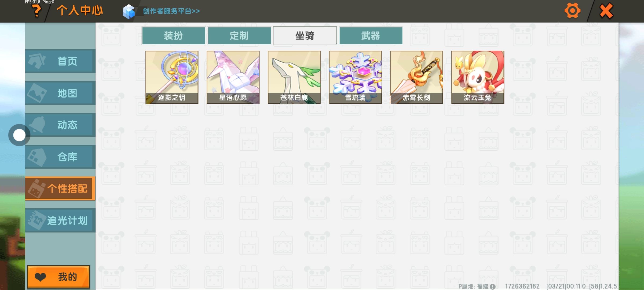Click the blue cube creator platform icon

[129, 12]
